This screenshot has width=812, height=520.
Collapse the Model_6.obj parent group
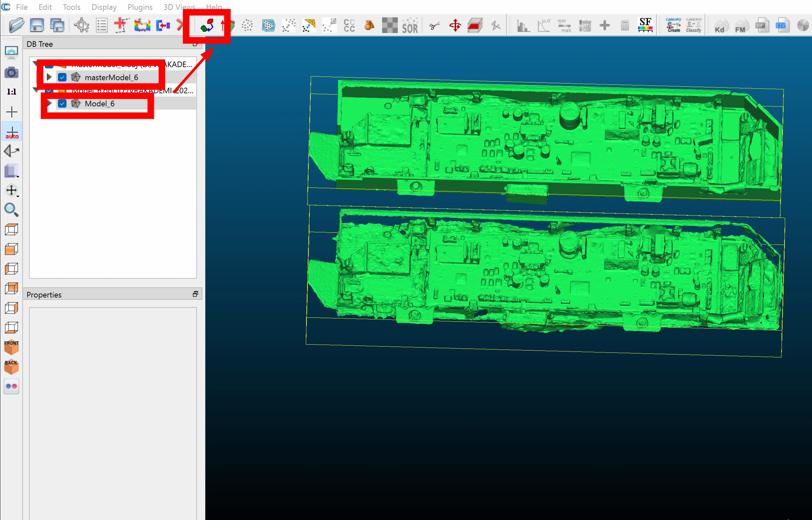(35, 90)
